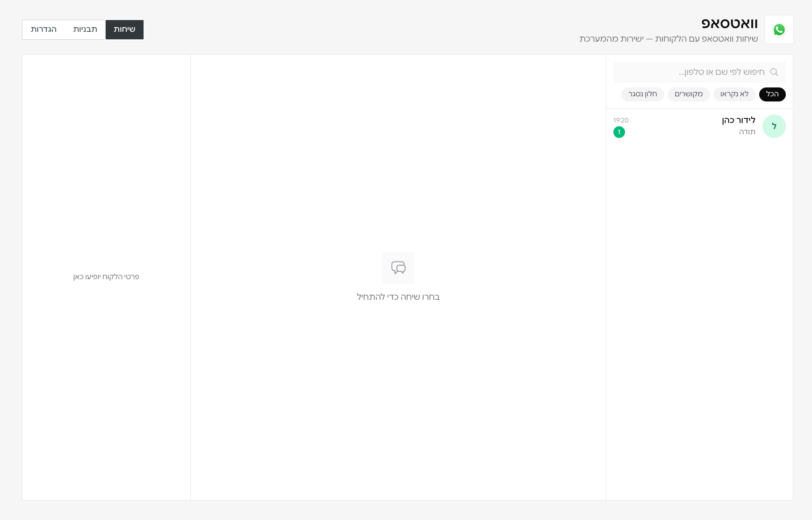
Task: Click the בחרו שיחה כדי להתחיל text
Action: point(398,297)
